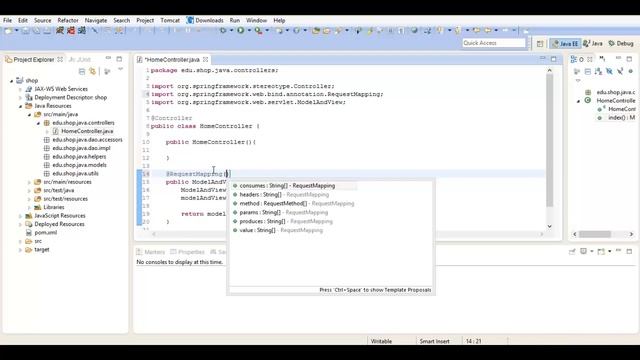Screen dimensions: 640x360
Task: Click the Quick Access search field
Action: 494,43
